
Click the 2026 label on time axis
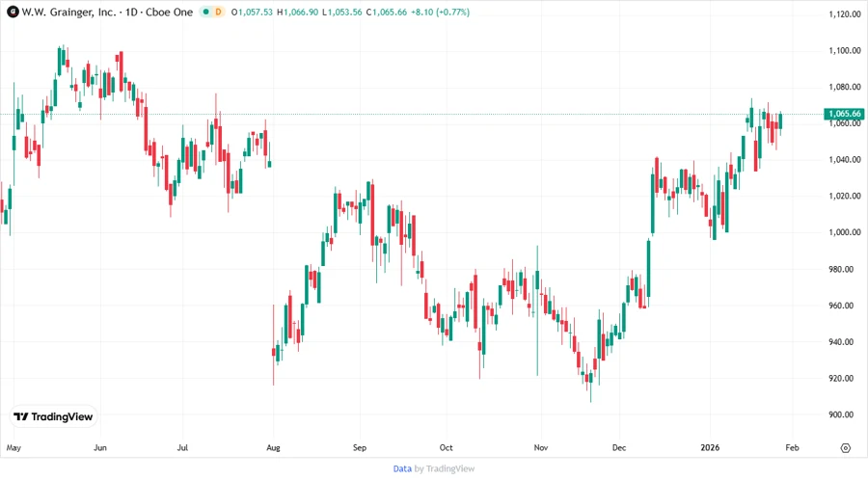point(710,447)
